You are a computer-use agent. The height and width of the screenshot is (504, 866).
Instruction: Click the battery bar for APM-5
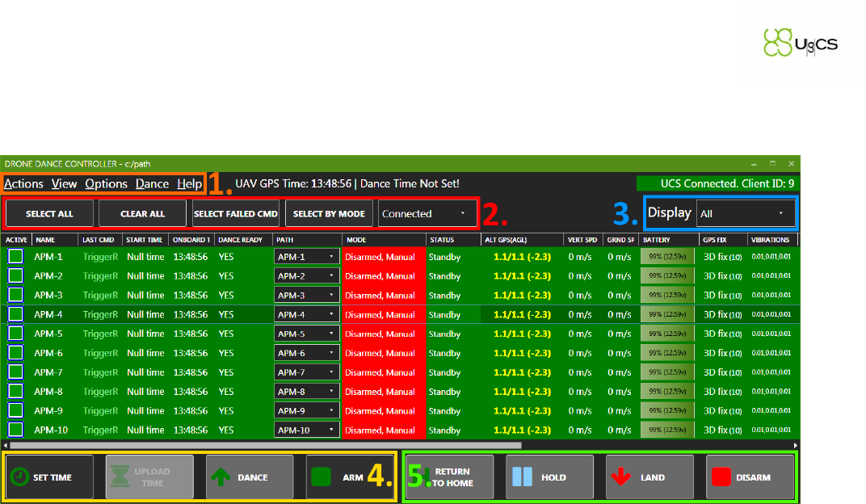point(667,334)
